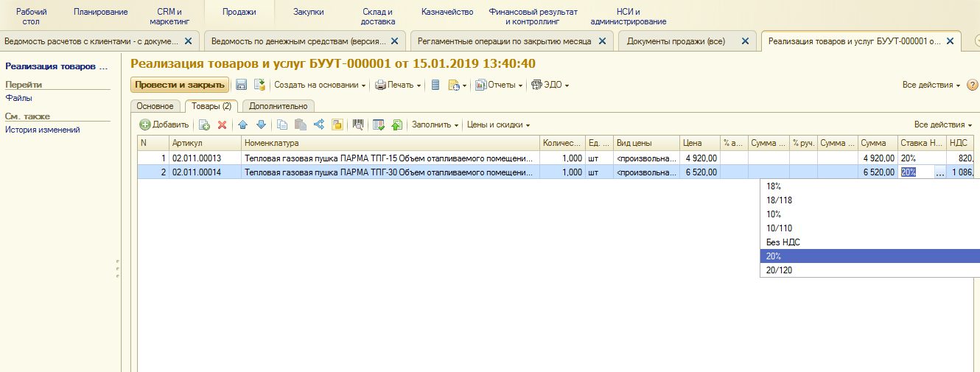This screenshot has width=980, height=372.
Task: Click the ellipsis button in the VAT rate cell
Action: point(939,172)
